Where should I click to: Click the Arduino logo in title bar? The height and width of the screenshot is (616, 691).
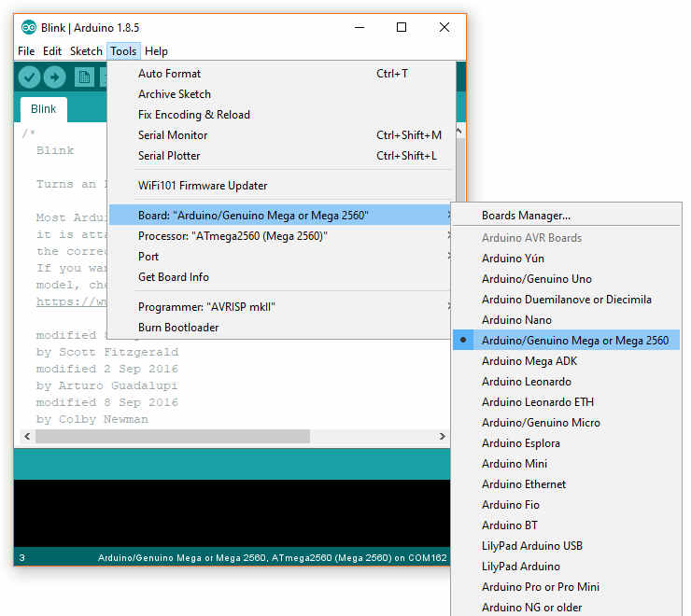click(28, 28)
